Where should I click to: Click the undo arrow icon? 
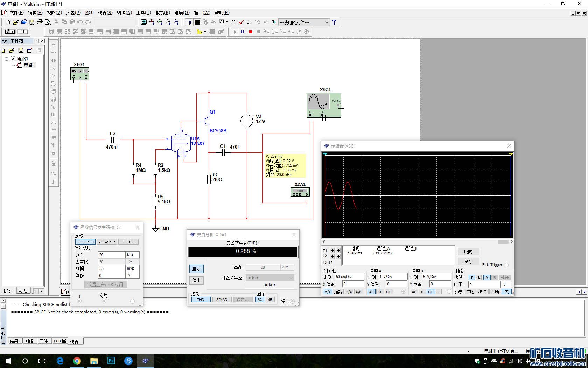80,22
